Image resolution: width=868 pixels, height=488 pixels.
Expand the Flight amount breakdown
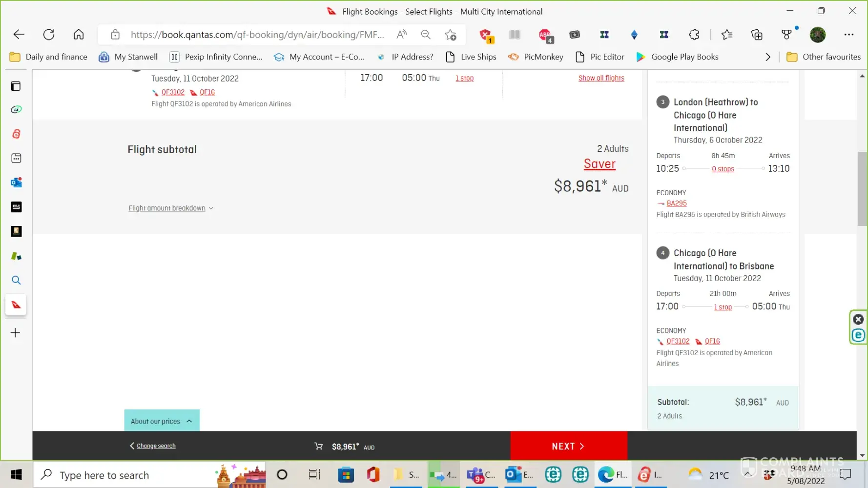tap(171, 208)
